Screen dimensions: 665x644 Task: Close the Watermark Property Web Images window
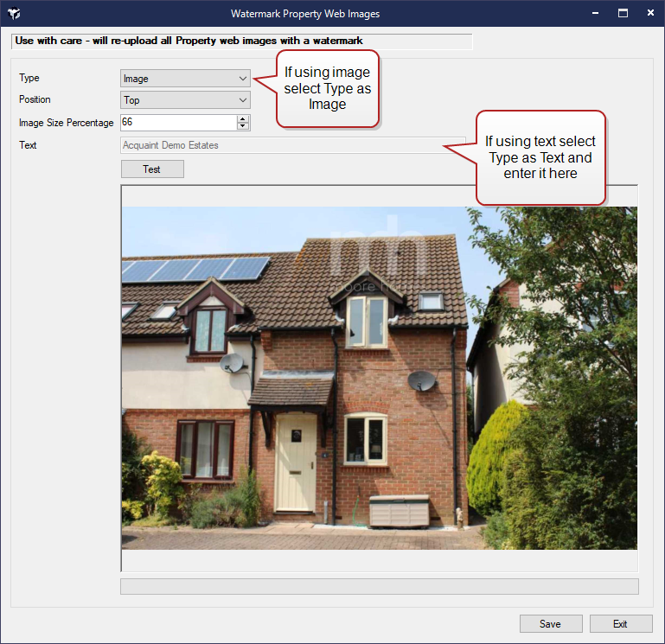coord(649,13)
